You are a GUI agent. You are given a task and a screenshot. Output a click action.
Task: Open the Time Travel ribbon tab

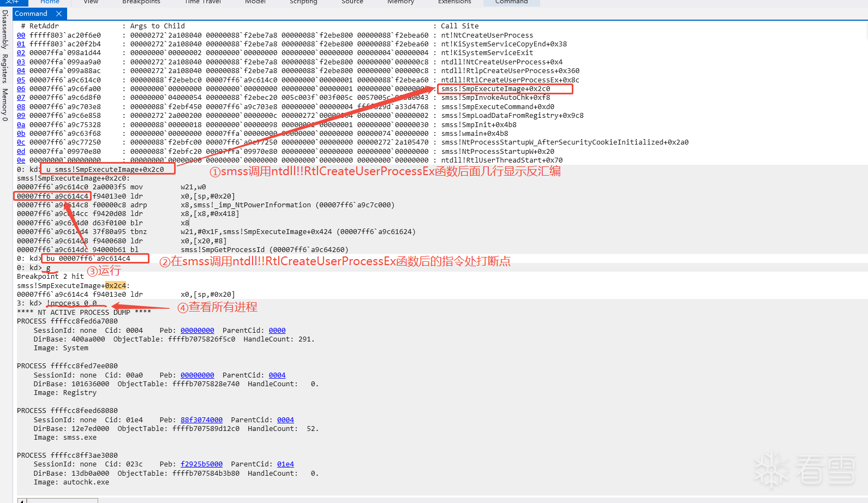(x=203, y=2)
